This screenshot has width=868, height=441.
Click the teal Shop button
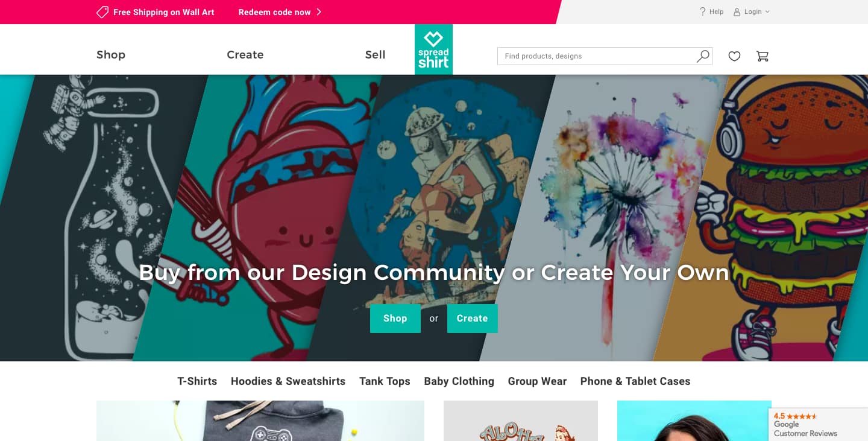395,319
